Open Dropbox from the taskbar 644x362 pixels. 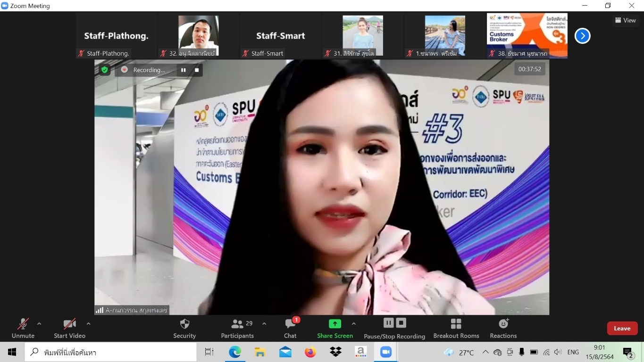(x=335, y=352)
